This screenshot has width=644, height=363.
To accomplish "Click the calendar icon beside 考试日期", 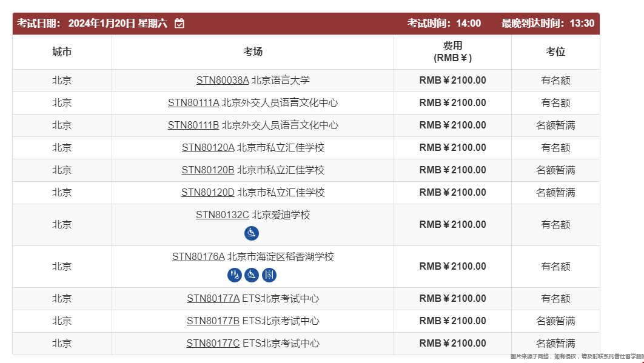I will click(179, 23).
